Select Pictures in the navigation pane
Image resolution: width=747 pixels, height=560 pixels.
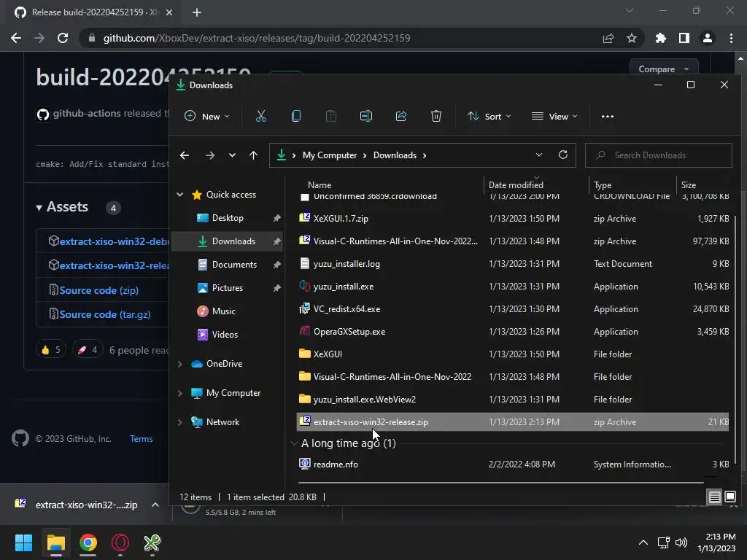click(228, 288)
